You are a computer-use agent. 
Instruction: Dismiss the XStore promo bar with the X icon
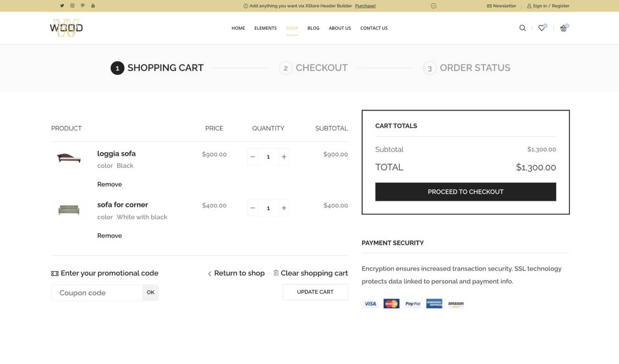tap(434, 6)
